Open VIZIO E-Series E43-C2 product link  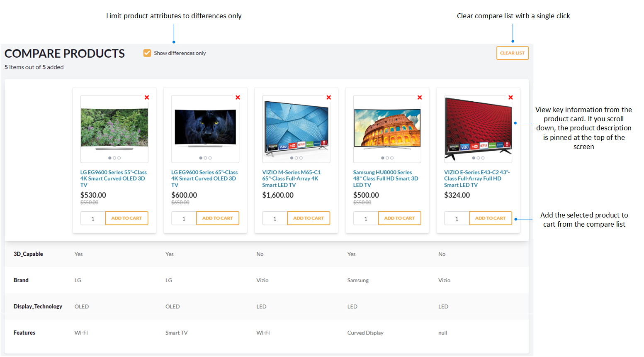click(x=477, y=178)
